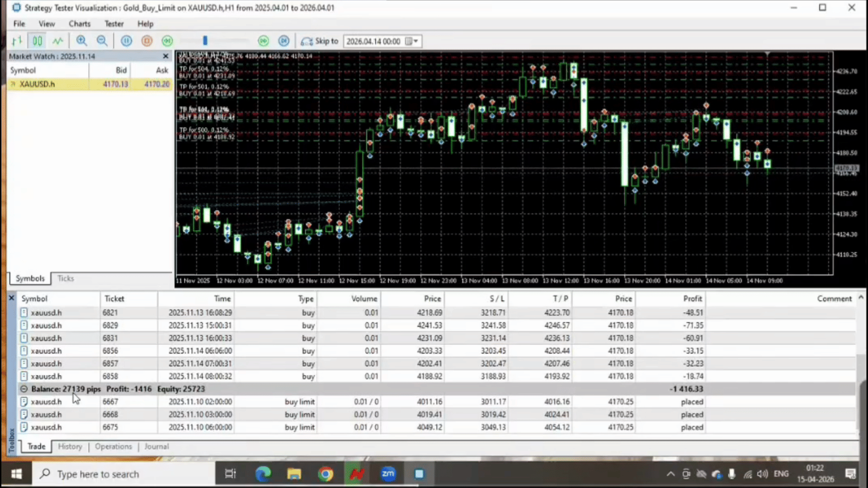Select trade row with ticket 6829

click(436, 325)
